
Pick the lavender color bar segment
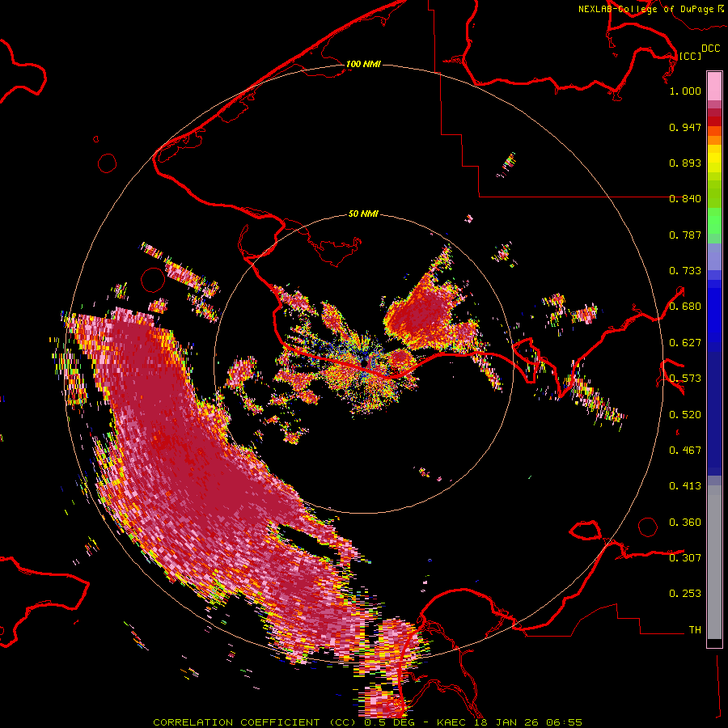pyautogui.click(x=714, y=256)
